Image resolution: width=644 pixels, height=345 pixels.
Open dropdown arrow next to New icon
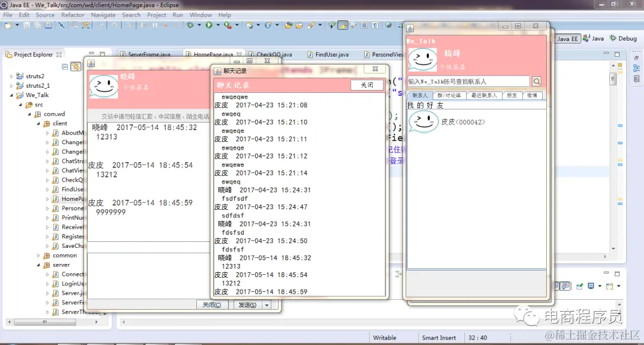pyautogui.click(x=17, y=26)
